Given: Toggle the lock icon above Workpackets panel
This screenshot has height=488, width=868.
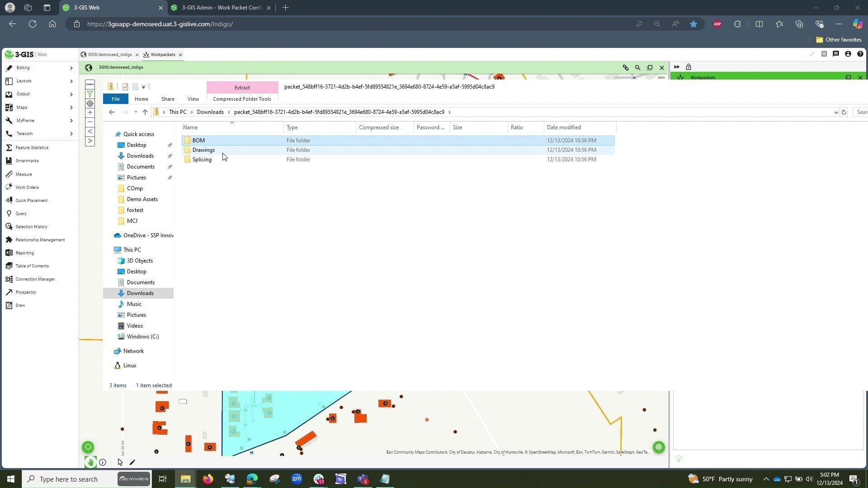Looking at the screenshot, I should [688, 67].
